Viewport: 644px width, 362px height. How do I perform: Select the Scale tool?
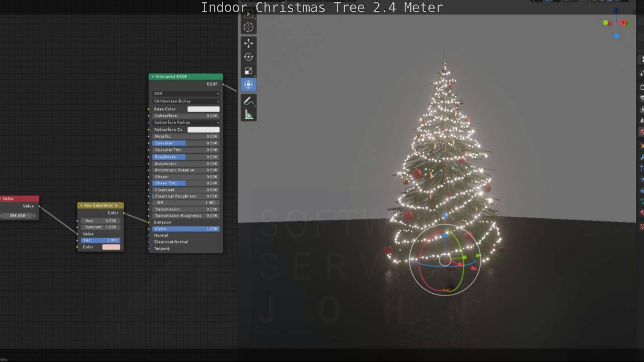(x=249, y=71)
